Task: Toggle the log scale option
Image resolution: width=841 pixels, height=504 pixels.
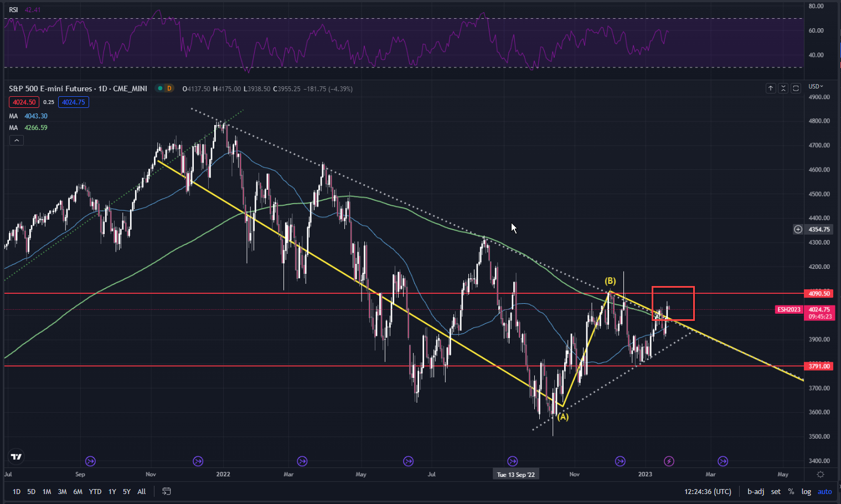Action: click(806, 491)
